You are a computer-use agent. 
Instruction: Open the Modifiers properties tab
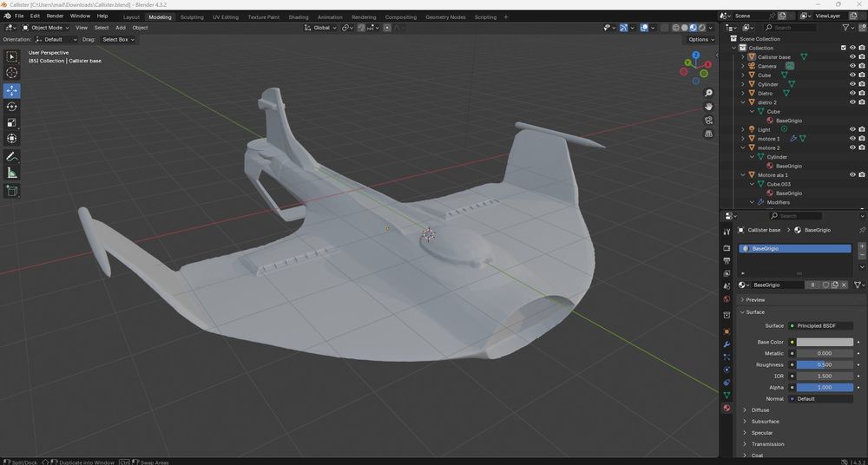[727, 344]
